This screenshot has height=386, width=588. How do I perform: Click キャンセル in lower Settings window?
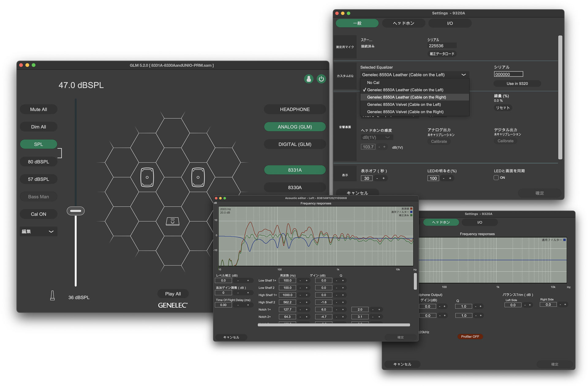(402, 364)
